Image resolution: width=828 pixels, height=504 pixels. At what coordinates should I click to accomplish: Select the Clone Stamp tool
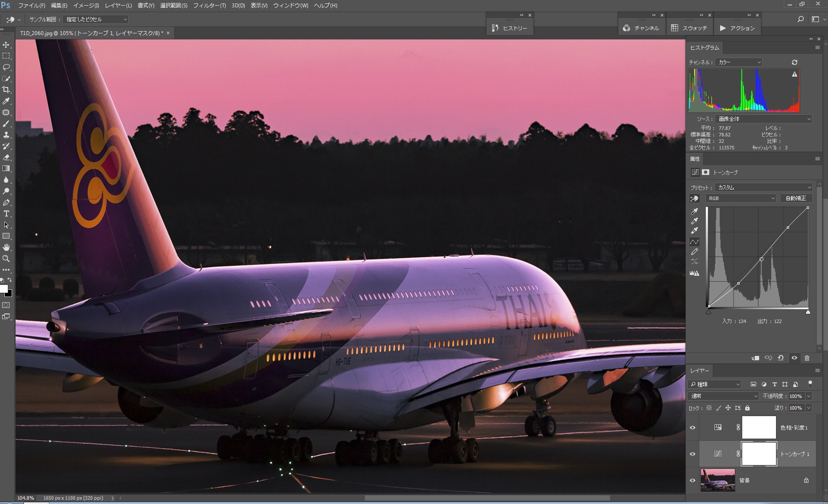6,135
